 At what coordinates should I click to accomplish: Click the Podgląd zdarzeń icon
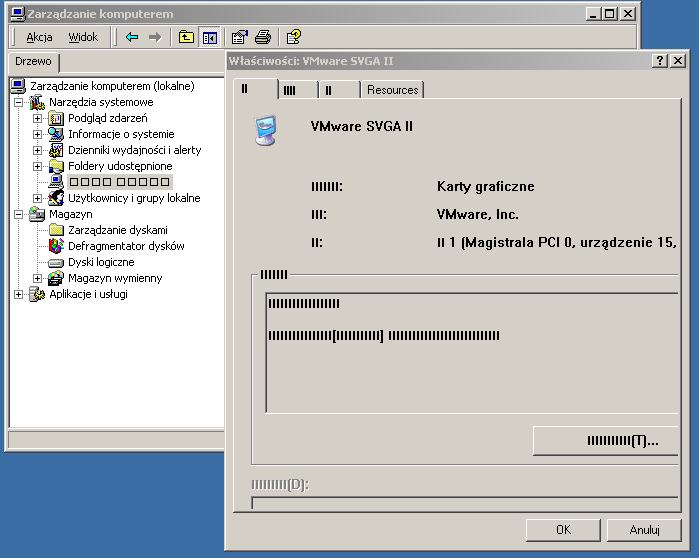[x=56, y=118]
